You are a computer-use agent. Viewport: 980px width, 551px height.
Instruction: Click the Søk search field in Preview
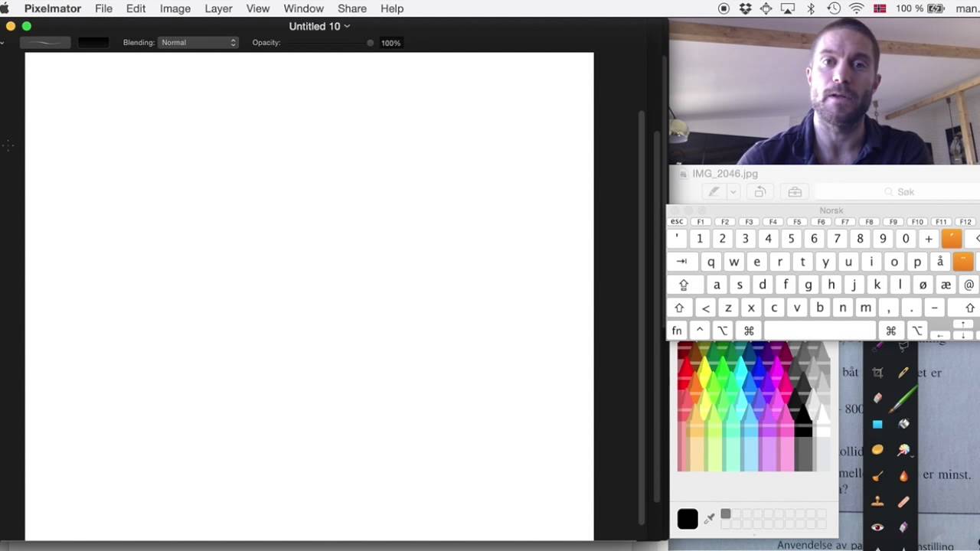click(897, 192)
